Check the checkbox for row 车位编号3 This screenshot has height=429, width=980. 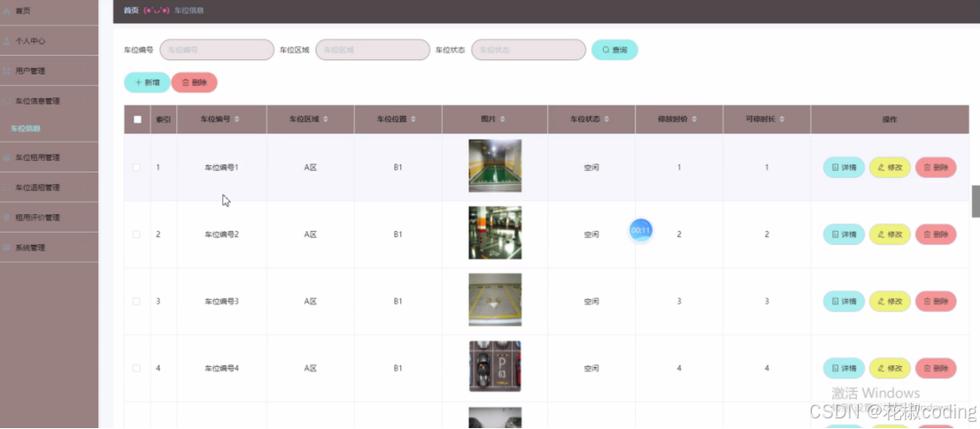(x=137, y=301)
